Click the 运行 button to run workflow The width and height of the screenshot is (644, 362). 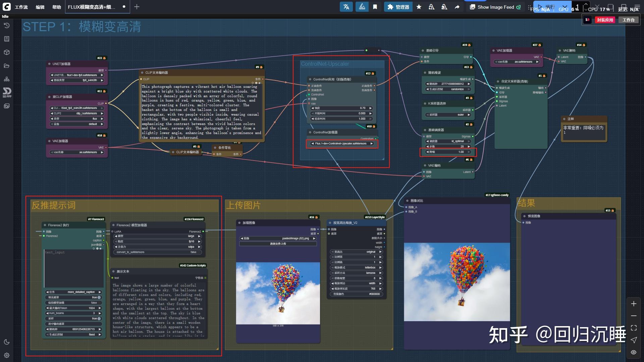point(549,7)
